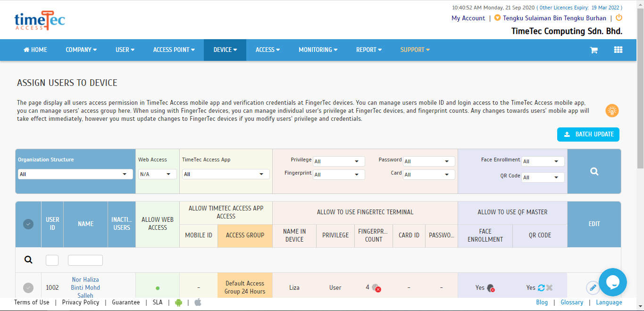The image size is (644, 311).
Task: Click the Tengku Sulaiman Bin Tengku Burhan name
Action: click(x=555, y=18)
